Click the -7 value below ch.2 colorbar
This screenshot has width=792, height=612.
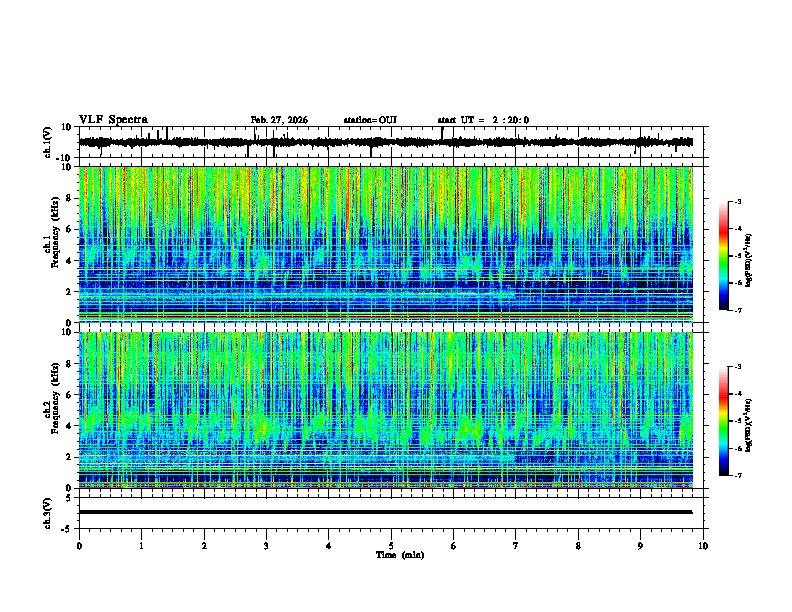click(737, 476)
